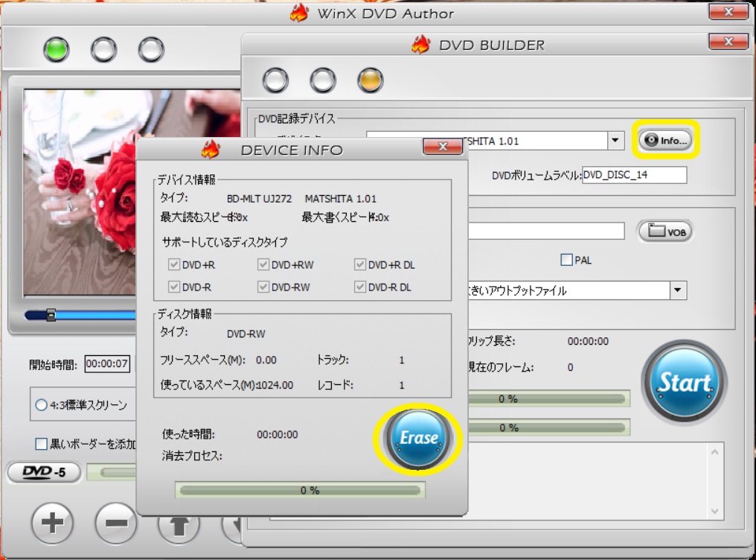The width and height of the screenshot is (756, 560).
Task: Click the free space value 0.00
Action: coord(266,360)
